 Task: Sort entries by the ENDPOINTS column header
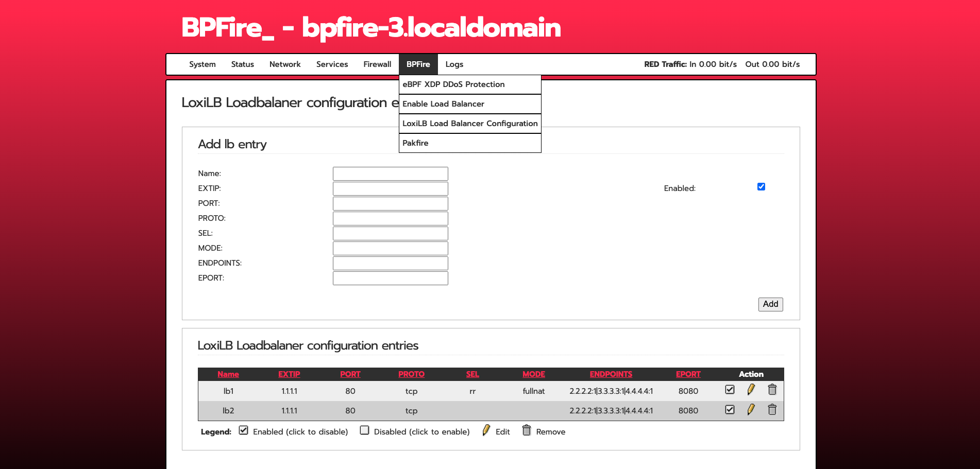click(x=611, y=374)
